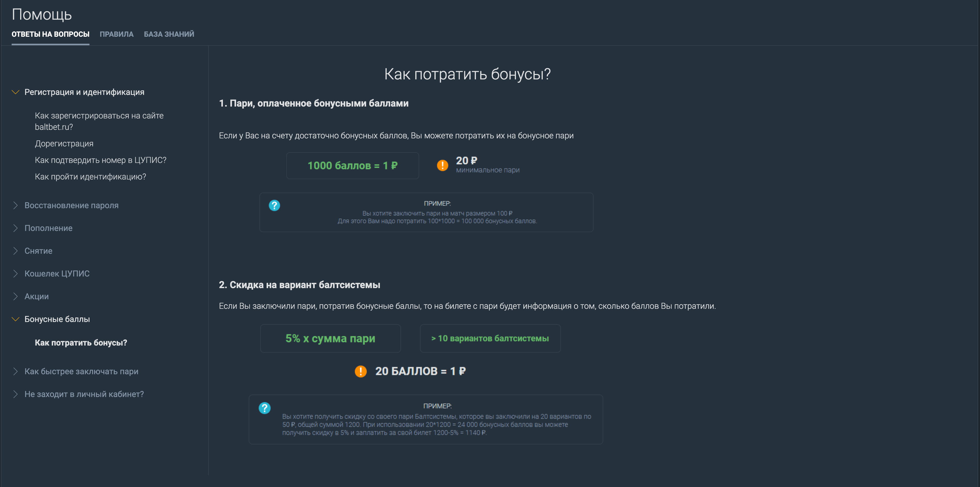Viewport: 980px width, 487px height.
Task: Open the Дорегистрация help article
Action: coord(64,144)
